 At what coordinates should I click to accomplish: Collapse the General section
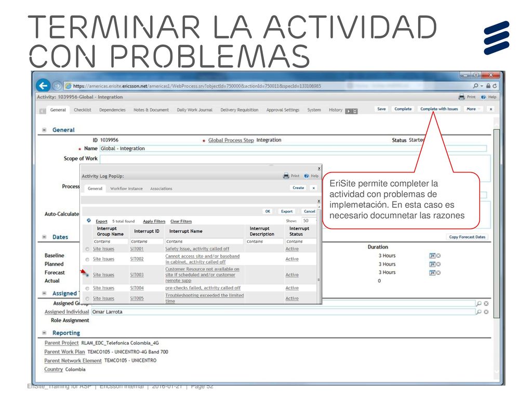point(44,130)
